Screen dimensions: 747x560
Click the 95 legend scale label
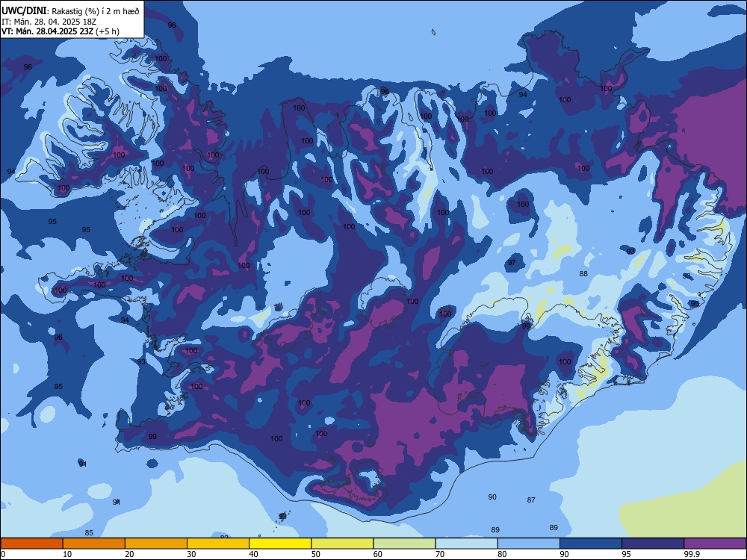pos(626,554)
